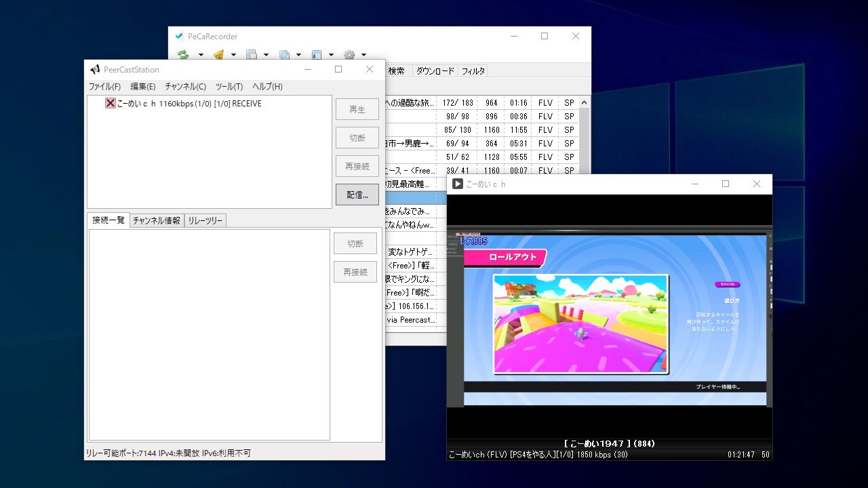Click the stacked windows toolbar icon in PeCaRecorder

click(284, 55)
